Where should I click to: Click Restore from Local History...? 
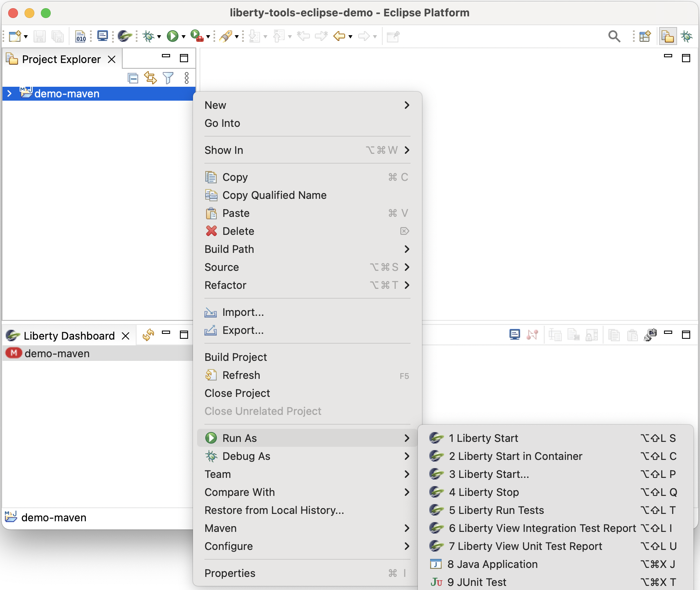coord(307,510)
